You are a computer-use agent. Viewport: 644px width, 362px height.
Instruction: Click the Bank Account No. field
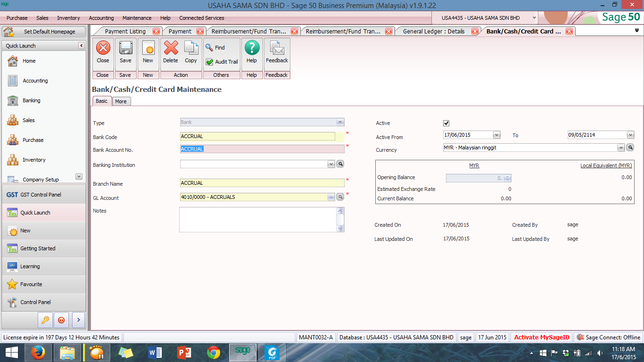point(262,149)
